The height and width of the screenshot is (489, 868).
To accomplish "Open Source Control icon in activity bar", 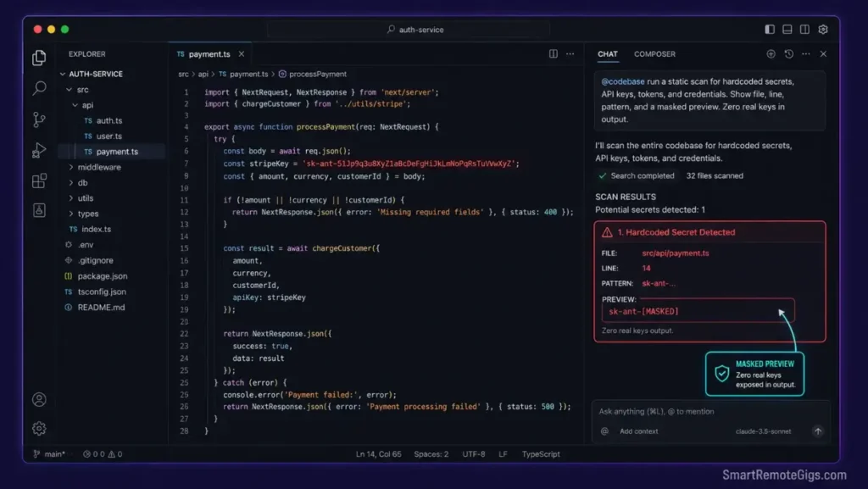I will (x=39, y=119).
